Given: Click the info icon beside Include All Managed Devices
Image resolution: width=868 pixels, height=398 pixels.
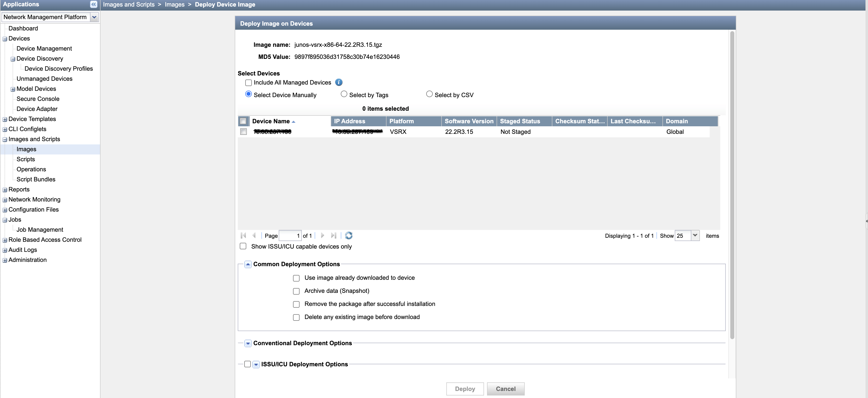Looking at the screenshot, I should point(339,82).
